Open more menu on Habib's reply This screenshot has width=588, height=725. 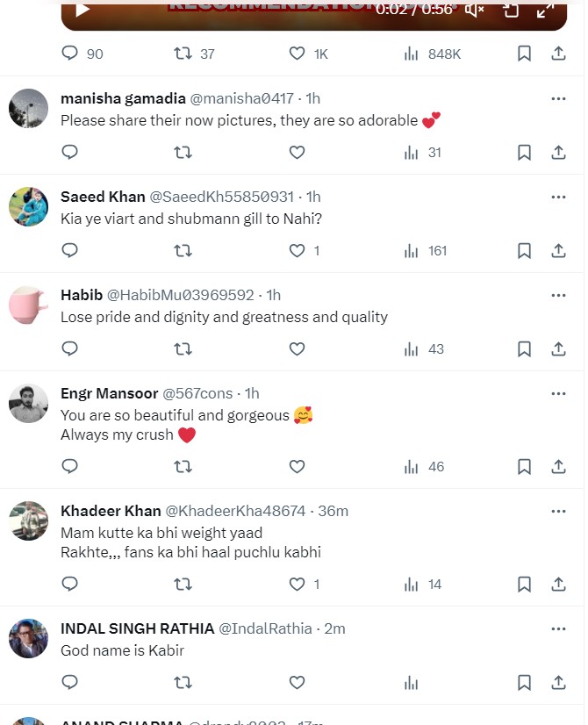[558, 295]
